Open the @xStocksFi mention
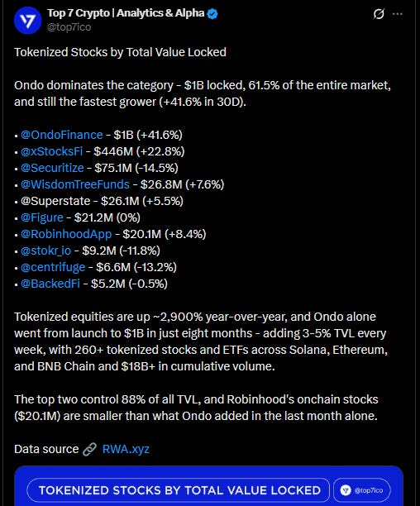420x506 pixels. point(51,151)
